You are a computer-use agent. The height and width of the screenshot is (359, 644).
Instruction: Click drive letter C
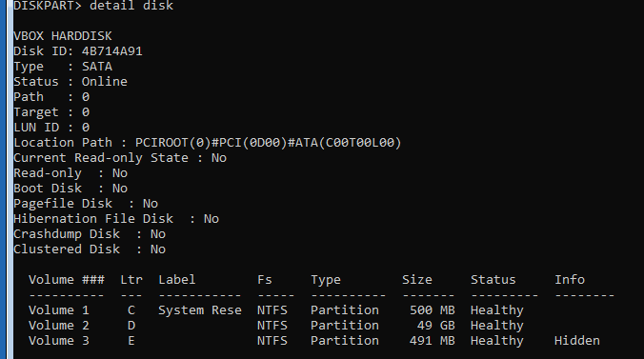[131, 310]
